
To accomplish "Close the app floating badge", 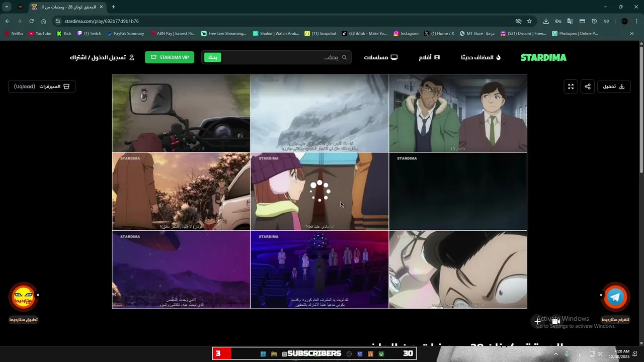I will [38, 295].
